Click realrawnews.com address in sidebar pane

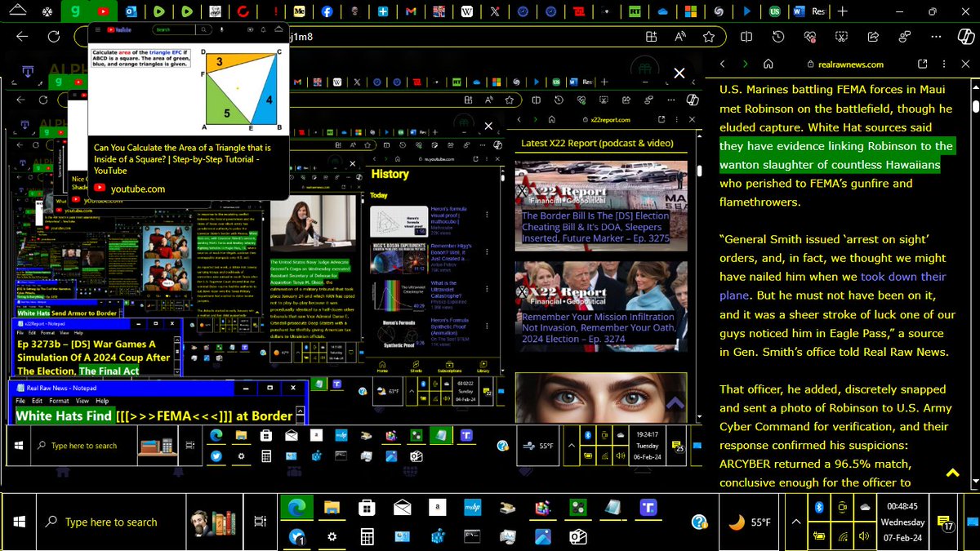coord(851,64)
